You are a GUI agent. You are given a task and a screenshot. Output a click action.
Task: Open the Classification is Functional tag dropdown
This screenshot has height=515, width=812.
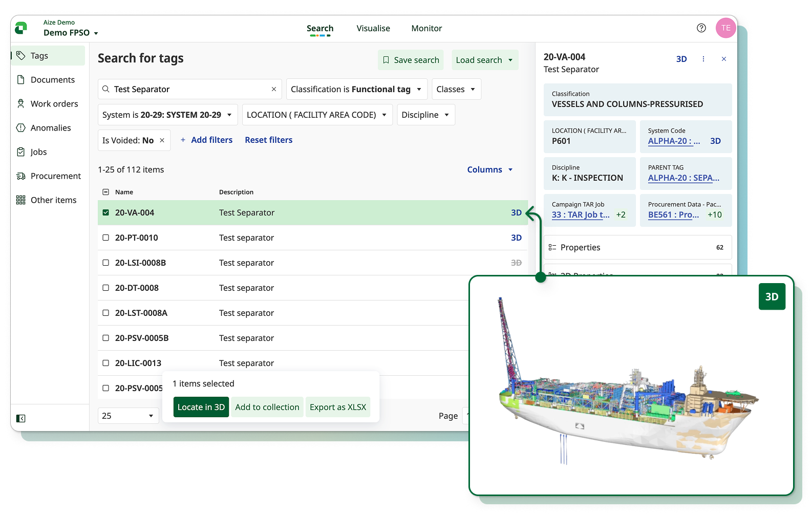[x=357, y=89]
